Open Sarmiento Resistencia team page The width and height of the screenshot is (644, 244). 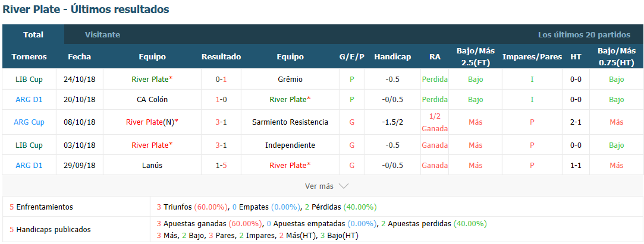coord(290,122)
